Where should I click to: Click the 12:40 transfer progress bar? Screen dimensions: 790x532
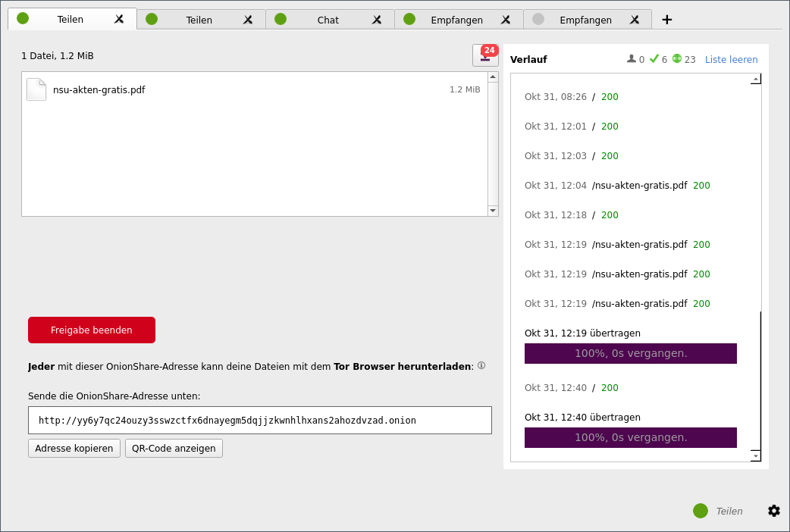point(630,437)
